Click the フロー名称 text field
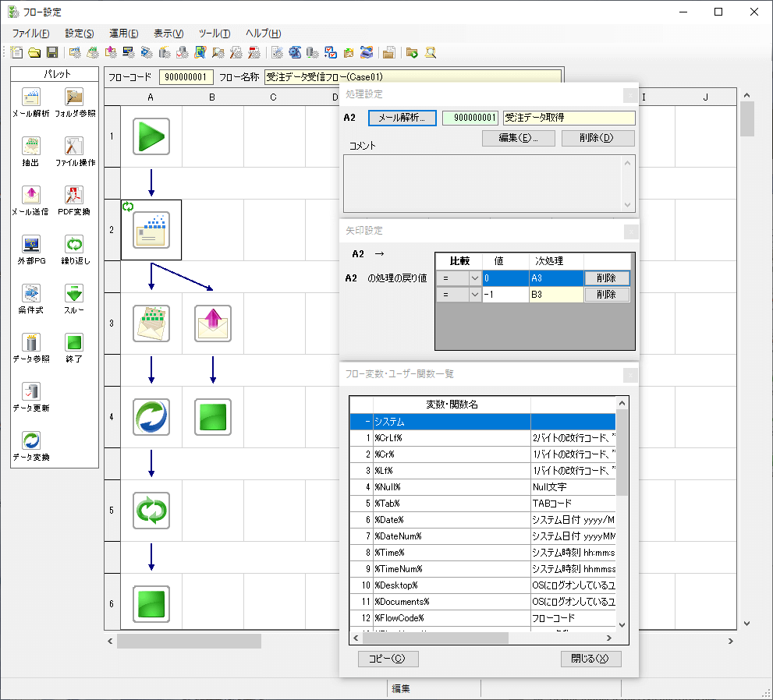773x700 pixels. [413, 77]
